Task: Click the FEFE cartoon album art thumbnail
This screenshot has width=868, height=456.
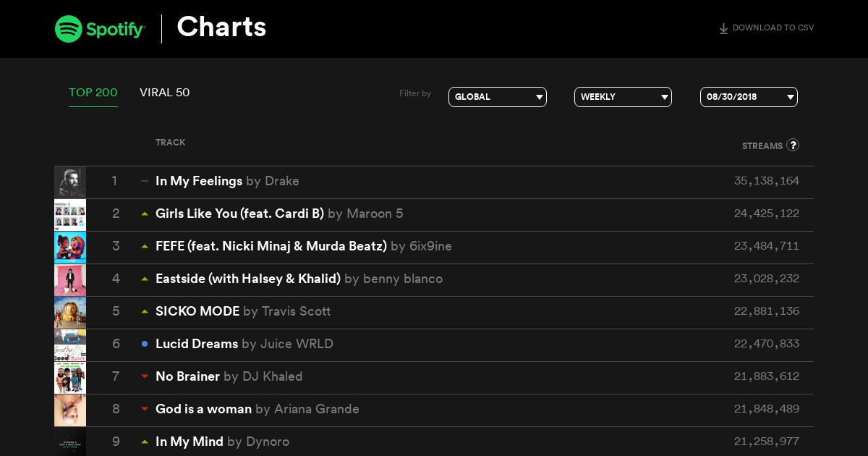Action: point(70,248)
